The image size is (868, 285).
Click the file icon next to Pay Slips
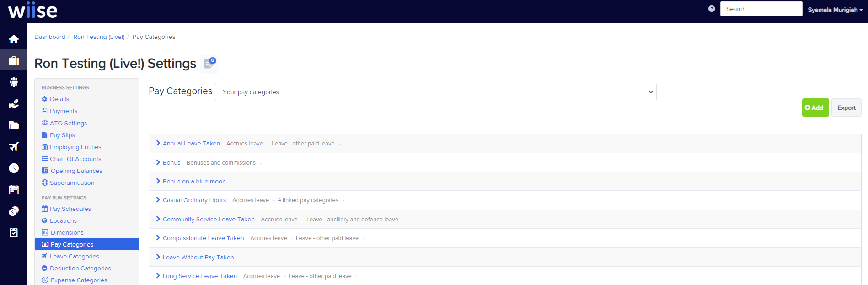44,135
